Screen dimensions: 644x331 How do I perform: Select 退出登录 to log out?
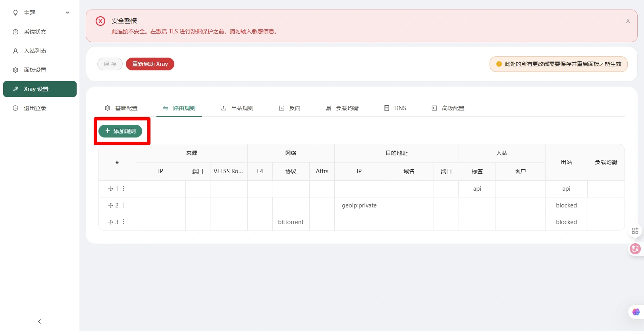coord(35,108)
